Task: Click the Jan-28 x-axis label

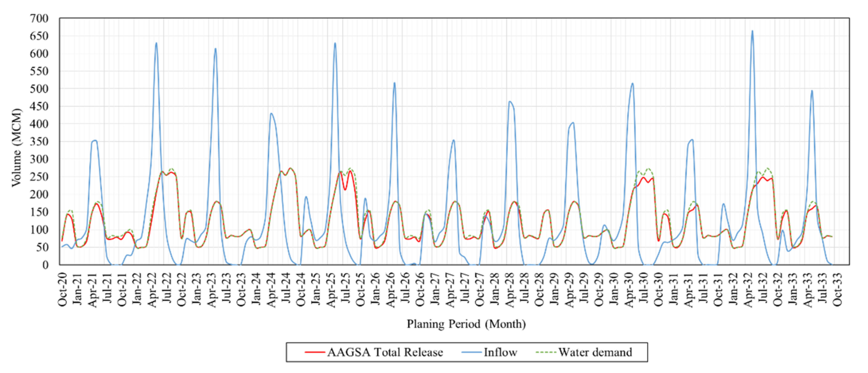Action: (x=495, y=289)
